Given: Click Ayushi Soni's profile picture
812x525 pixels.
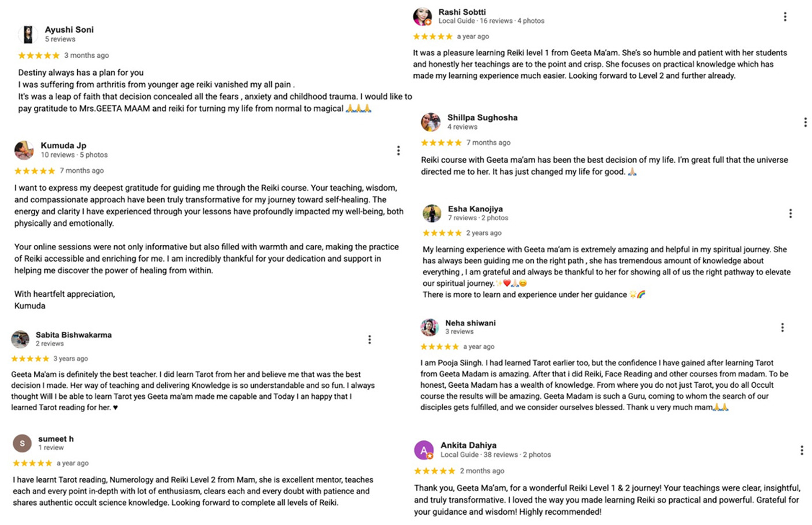Looking at the screenshot, I should pyautogui.click(x=28, y=35).
